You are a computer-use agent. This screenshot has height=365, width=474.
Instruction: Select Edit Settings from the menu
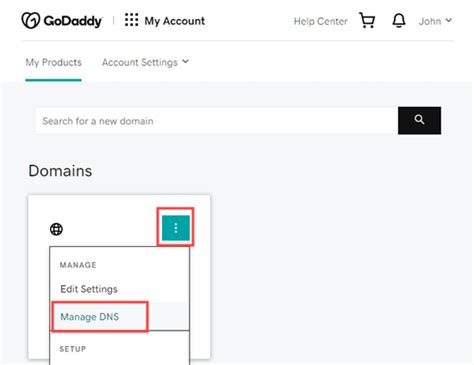coord(89,289)
